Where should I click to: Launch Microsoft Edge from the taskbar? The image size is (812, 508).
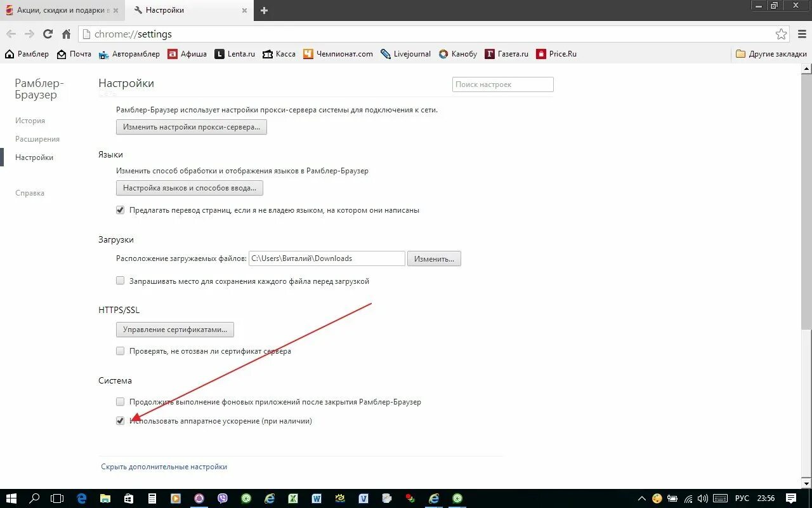click(82, 498)
